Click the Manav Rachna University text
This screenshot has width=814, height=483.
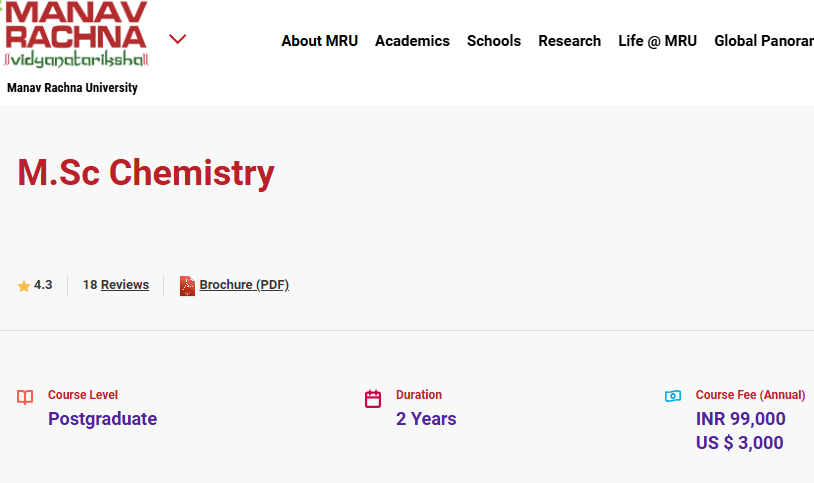72,88
